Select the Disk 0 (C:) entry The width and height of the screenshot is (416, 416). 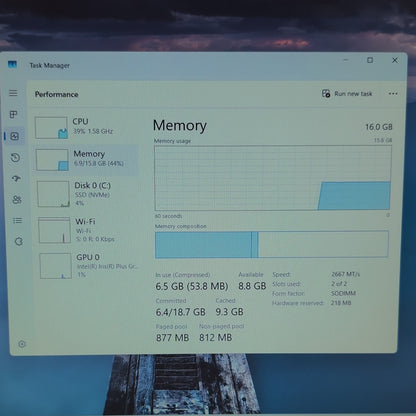point(87,194)
